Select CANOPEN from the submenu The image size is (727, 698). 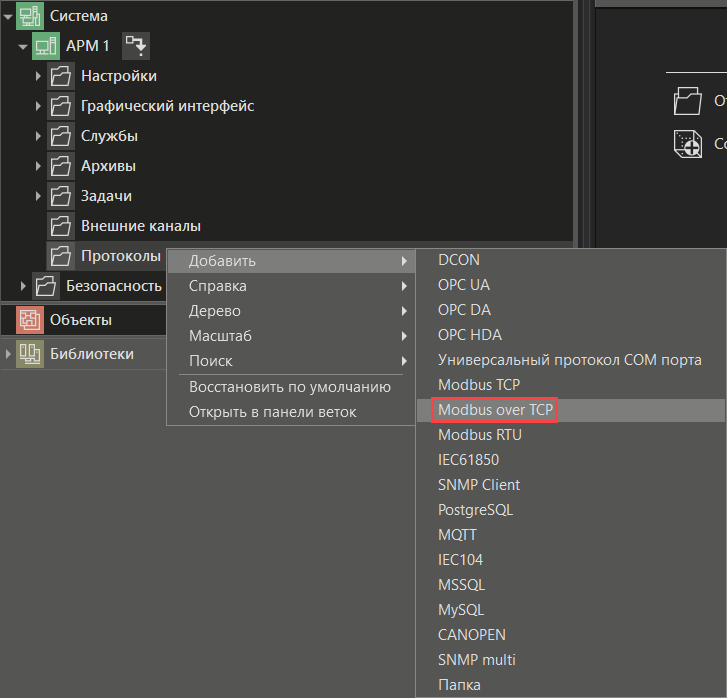pos(571,635)
